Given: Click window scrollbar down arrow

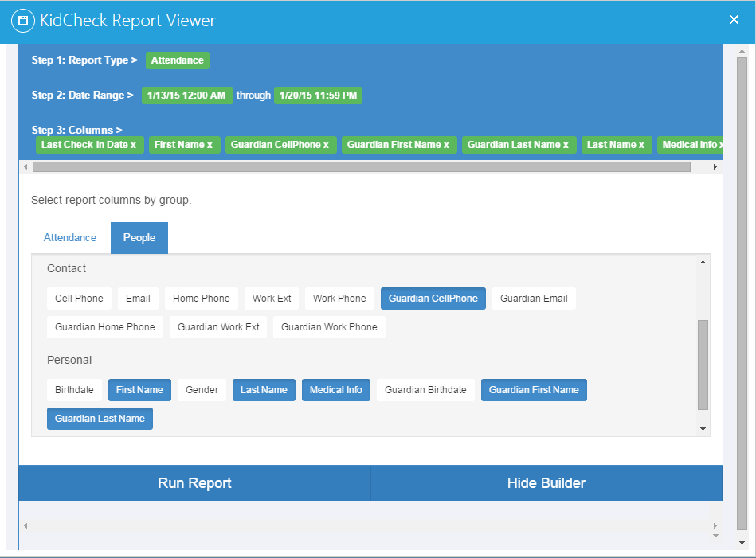Looking at the screenshot, I should [x=742, y=543].
